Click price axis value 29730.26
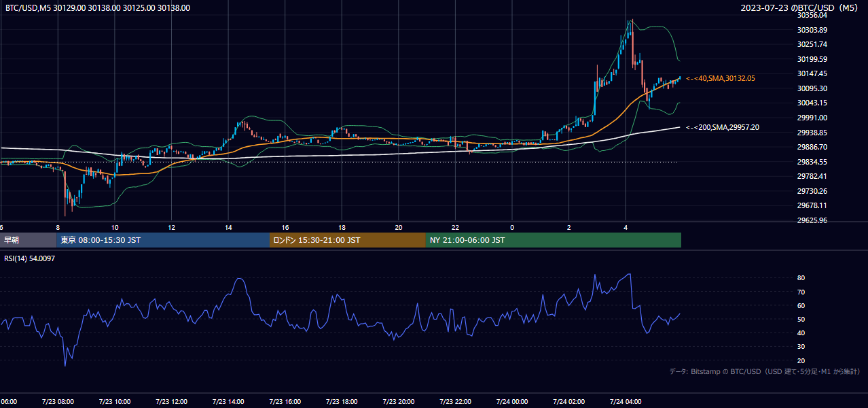Screen dimensions: 868x408 point(812,191)
